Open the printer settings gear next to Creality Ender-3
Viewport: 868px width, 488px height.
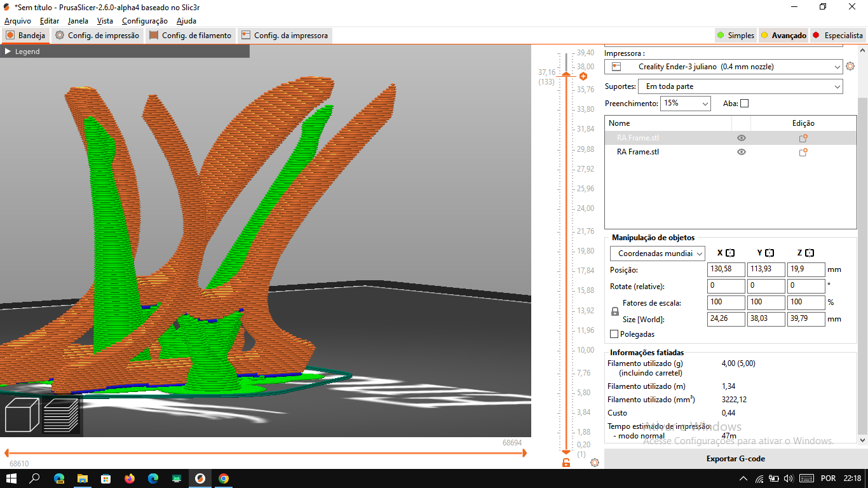[850, 66]
